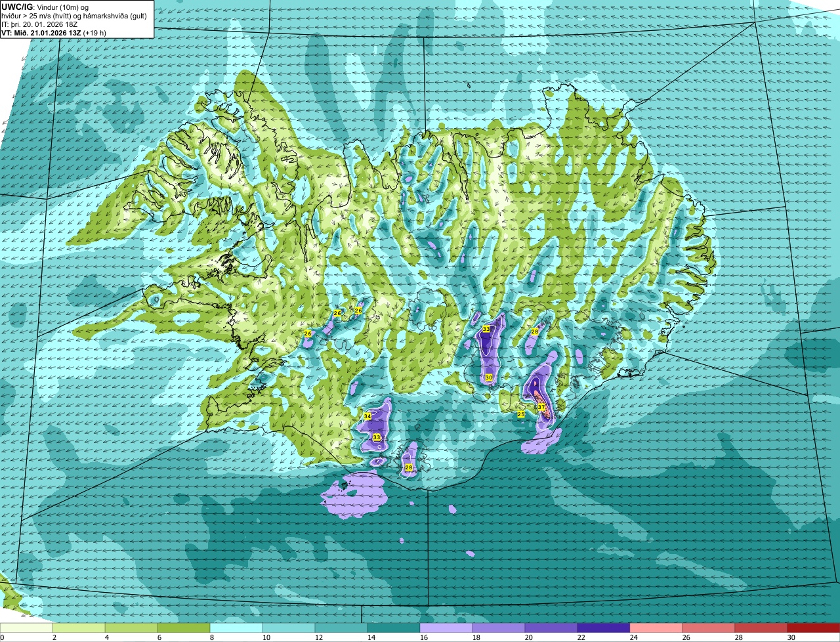Select the 16–18 m/s lavender swatch
Screen dimensions: 840x642
tap(446, 628)
